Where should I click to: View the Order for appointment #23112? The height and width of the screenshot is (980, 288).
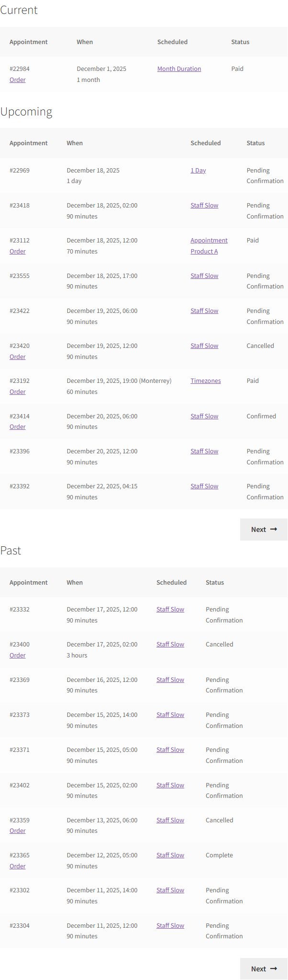(x=18, y=251)
